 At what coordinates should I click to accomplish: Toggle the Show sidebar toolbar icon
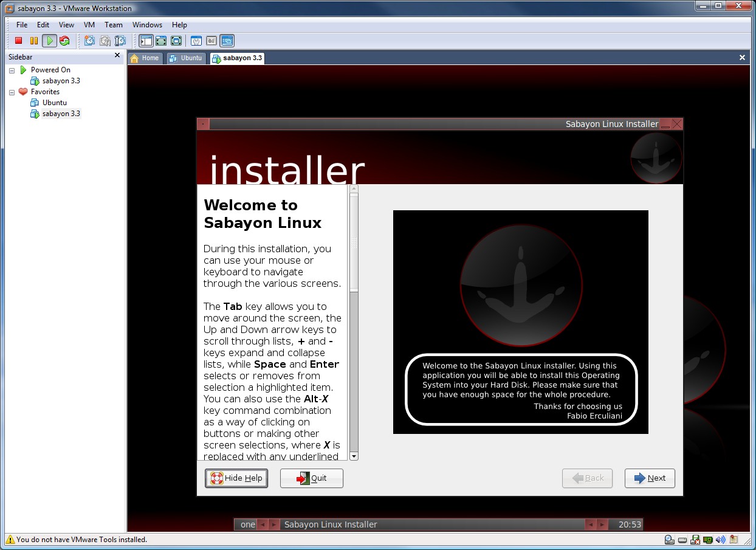click(146, 41)
